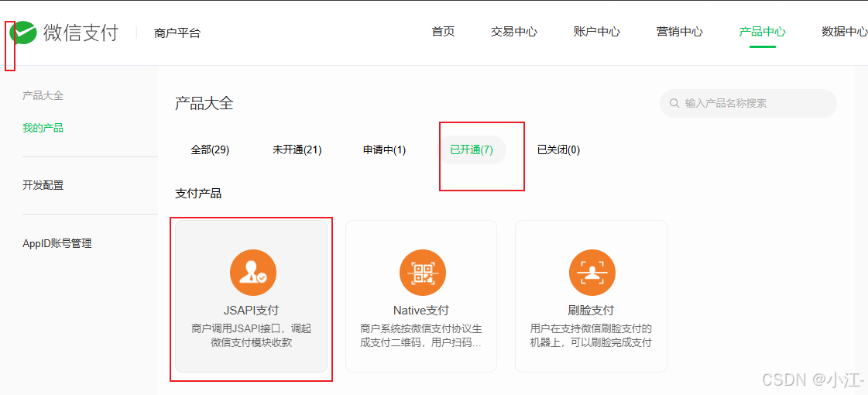Screen dimensions: 868x395
Task: Select 产品中心 in top navigation
Action: pyautogui.click(x=762, y=32)
